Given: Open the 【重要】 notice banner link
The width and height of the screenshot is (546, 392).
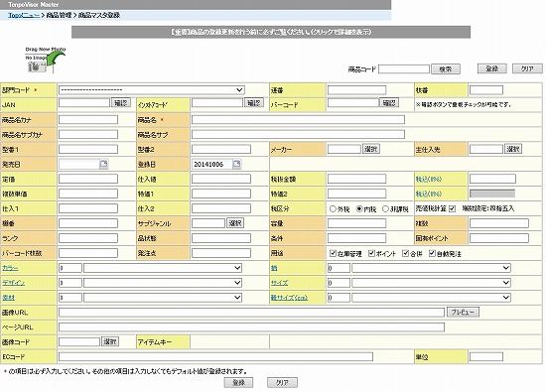Looking at the screenshot, I should pyautogui.click(x=271, y=32).
